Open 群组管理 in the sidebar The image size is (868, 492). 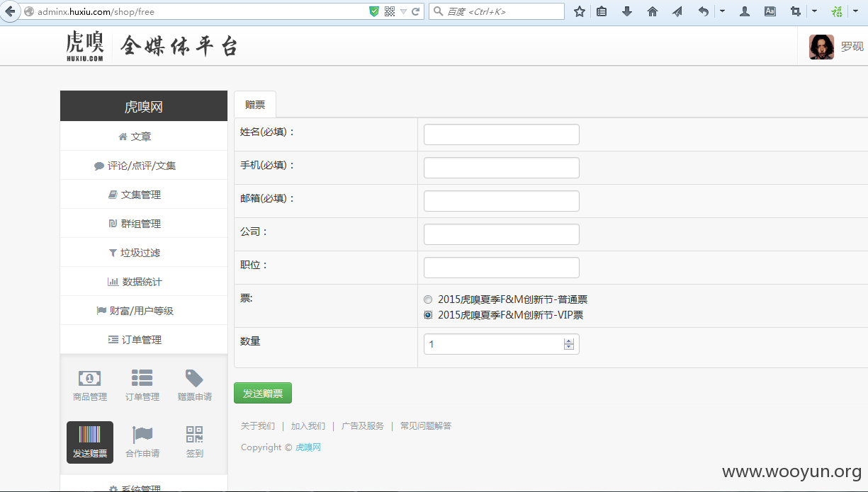point(144,224)
